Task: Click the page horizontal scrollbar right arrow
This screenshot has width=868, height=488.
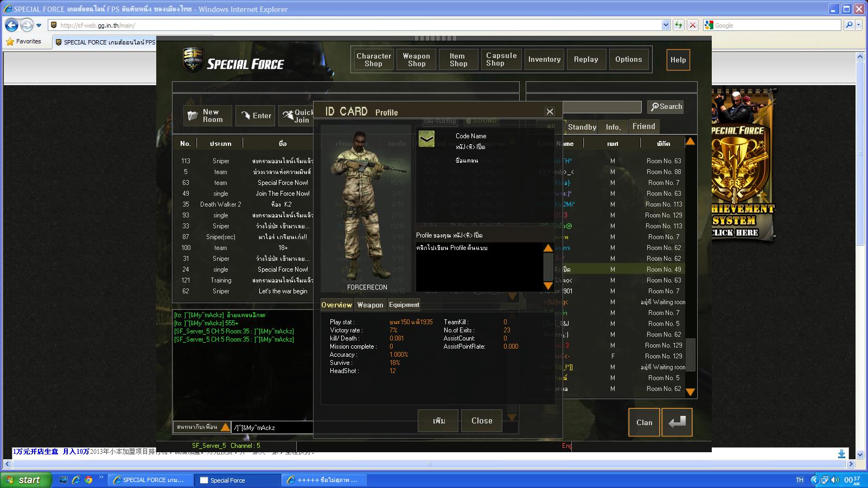Action: pyautogui.click(x=850, y=464)
